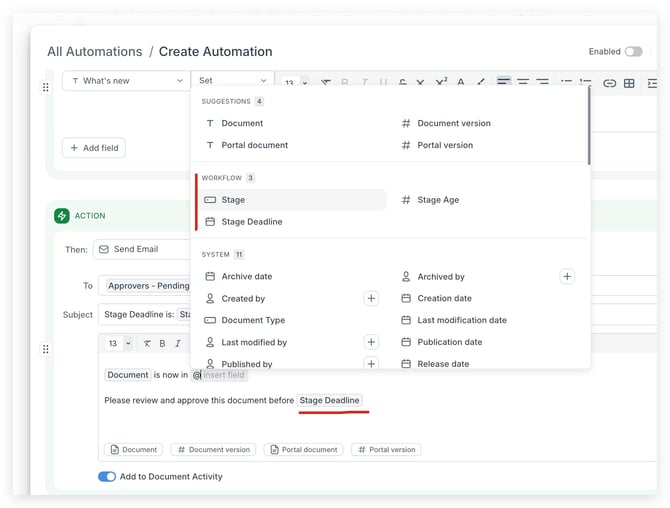Insert the Document chip below the email body
Viewport: 670px width, 508px height.
(134, 449)
